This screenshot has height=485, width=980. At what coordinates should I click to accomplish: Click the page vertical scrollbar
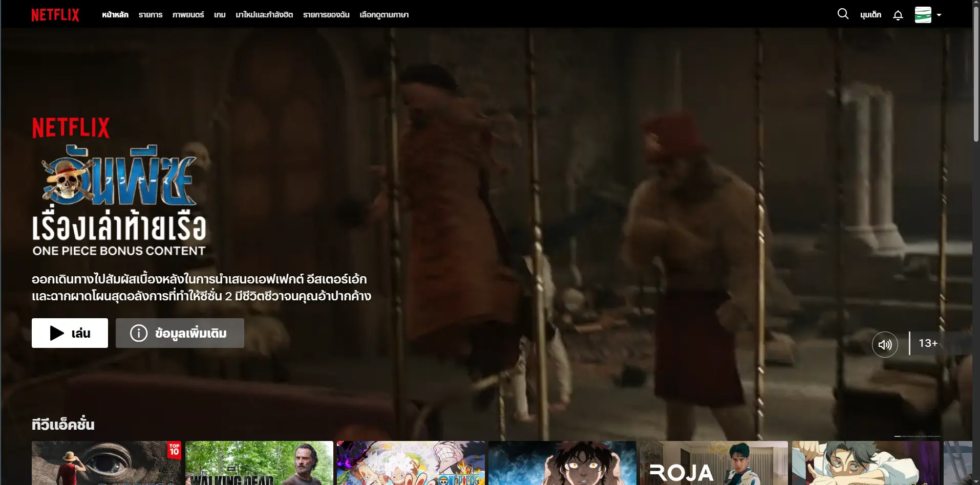tap(976, 74)
